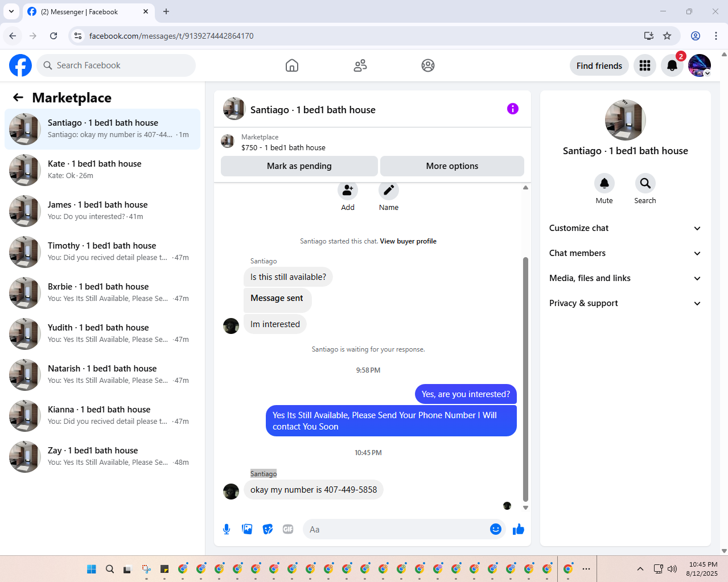Image resolution: width=728 pixels, height=582 pixels.
Task: Go to the Home feed icon
Action: [x=292, y=65]
